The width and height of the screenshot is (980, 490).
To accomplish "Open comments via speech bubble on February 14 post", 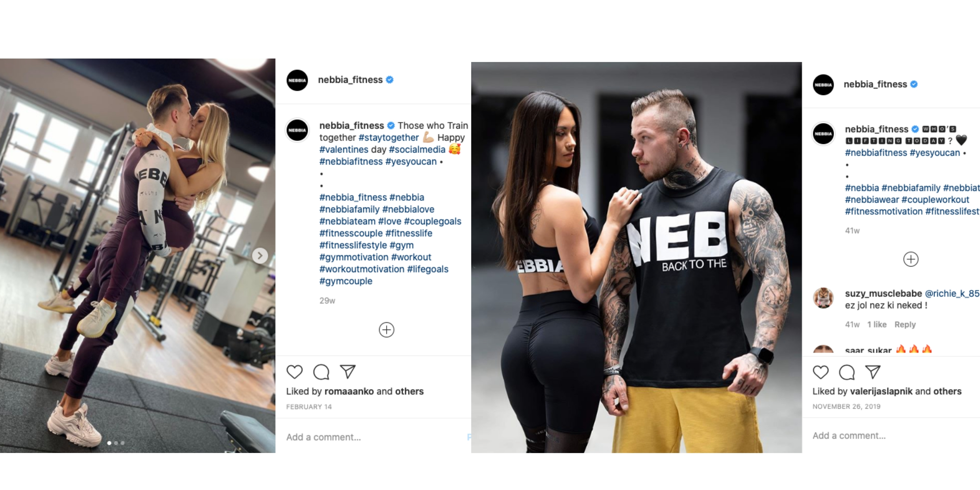I will tap(321, 372).
